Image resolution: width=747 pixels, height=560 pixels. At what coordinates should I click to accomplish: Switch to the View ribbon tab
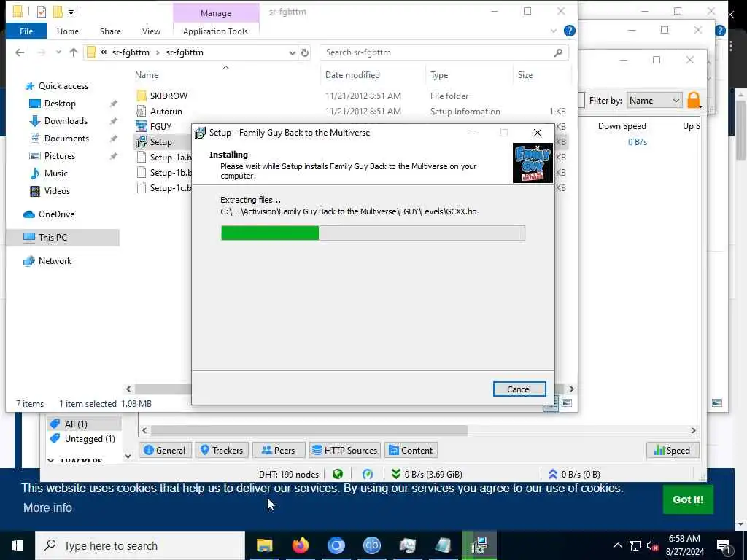click(151, 31)
